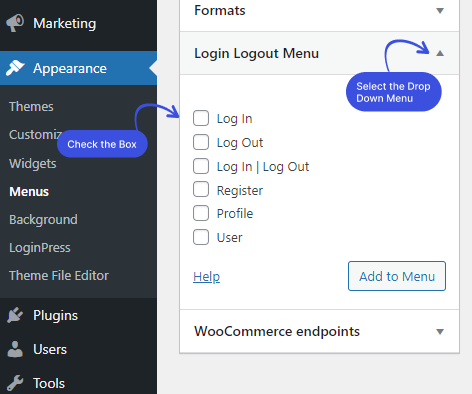Go to the Widgets submenu item
472x394 pixels.
33,164
